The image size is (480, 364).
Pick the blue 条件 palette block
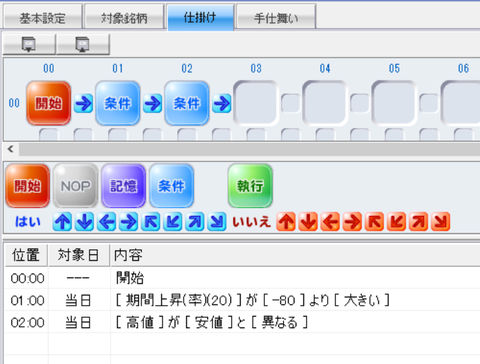pos(172,186)
